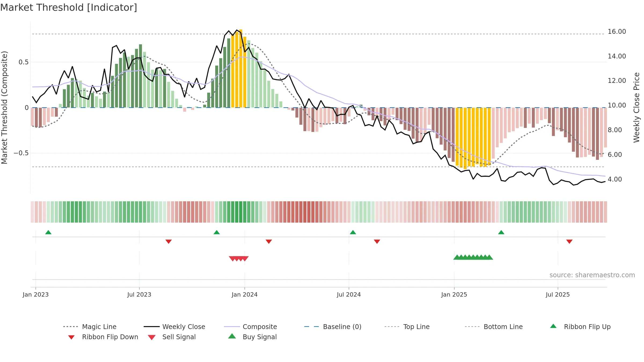The width and height of the screenshot is (644, 362).
Task: Toggle the Composite legend entry
Action: point(250,327)
